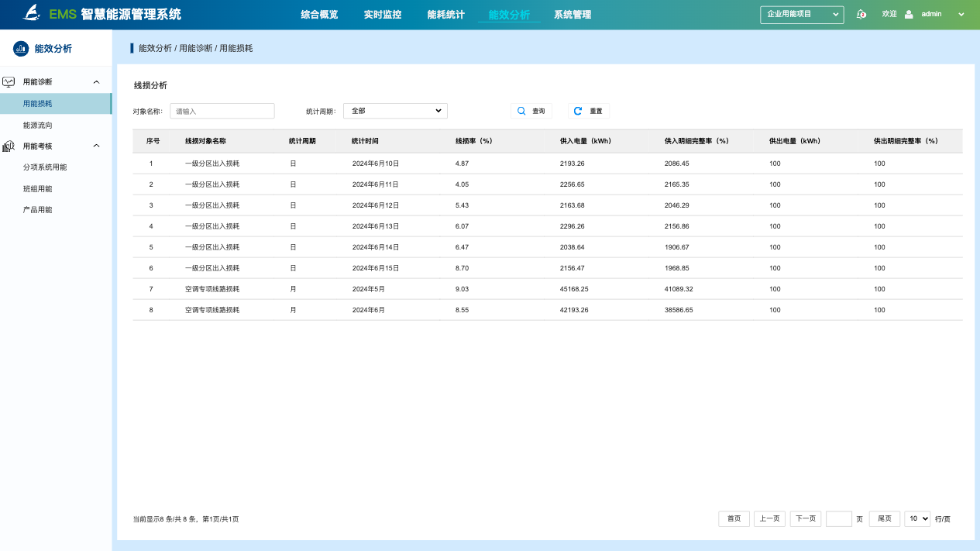
Task: Open the 统计周期 dropdown showing 全部
Action: tap(395, 111)
